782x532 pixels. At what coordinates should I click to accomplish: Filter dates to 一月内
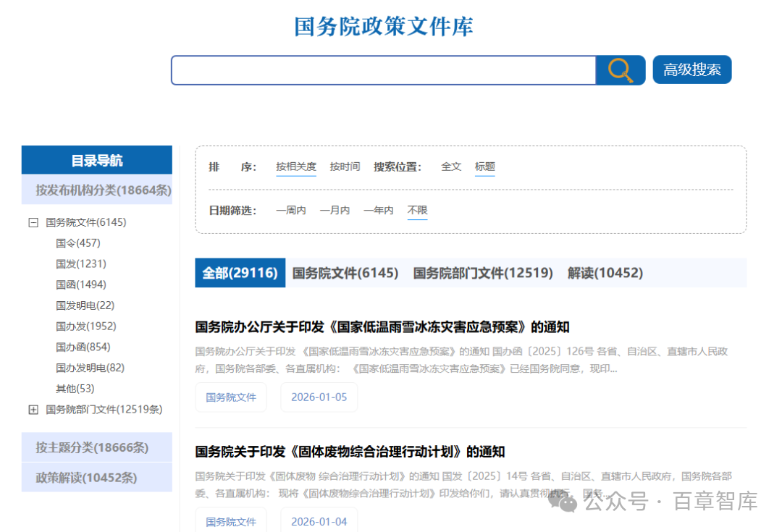pos(335,210)
